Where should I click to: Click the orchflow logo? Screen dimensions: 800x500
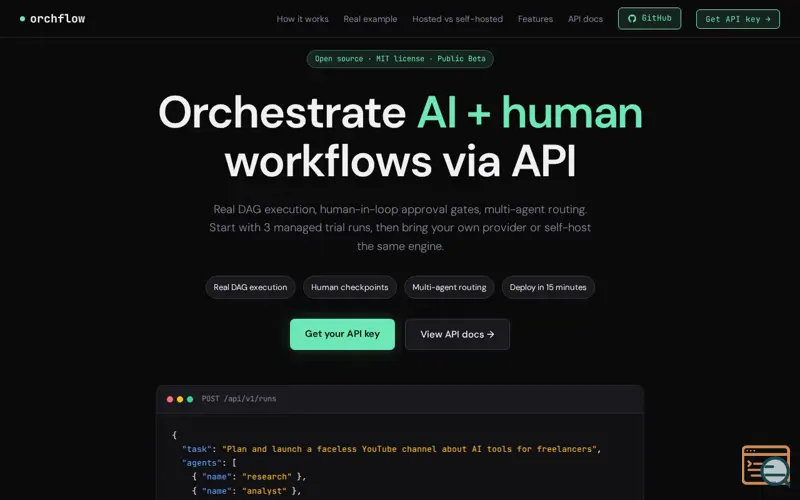click(x=53, y=19)
